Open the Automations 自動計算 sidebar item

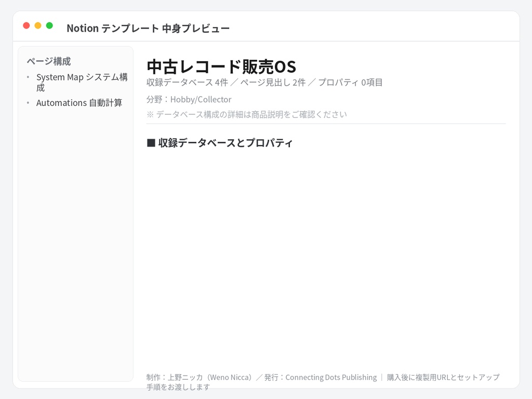pos(79,103)
